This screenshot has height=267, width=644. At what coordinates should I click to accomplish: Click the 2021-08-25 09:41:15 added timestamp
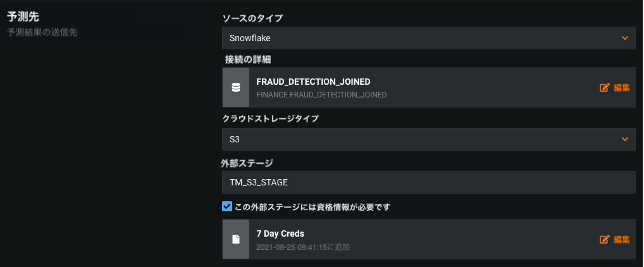[303, 247]
